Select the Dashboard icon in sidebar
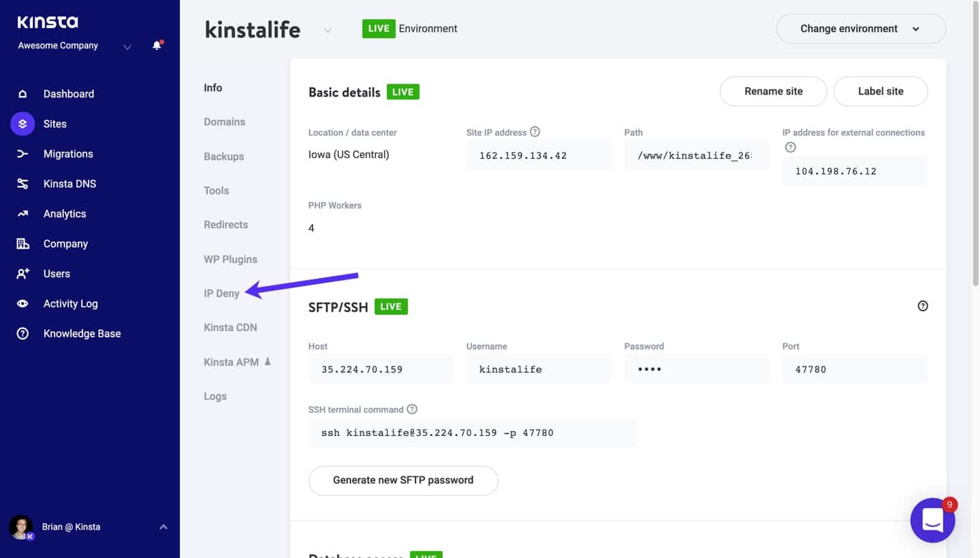This screenshot has width=980, height=558. point(68,93)
